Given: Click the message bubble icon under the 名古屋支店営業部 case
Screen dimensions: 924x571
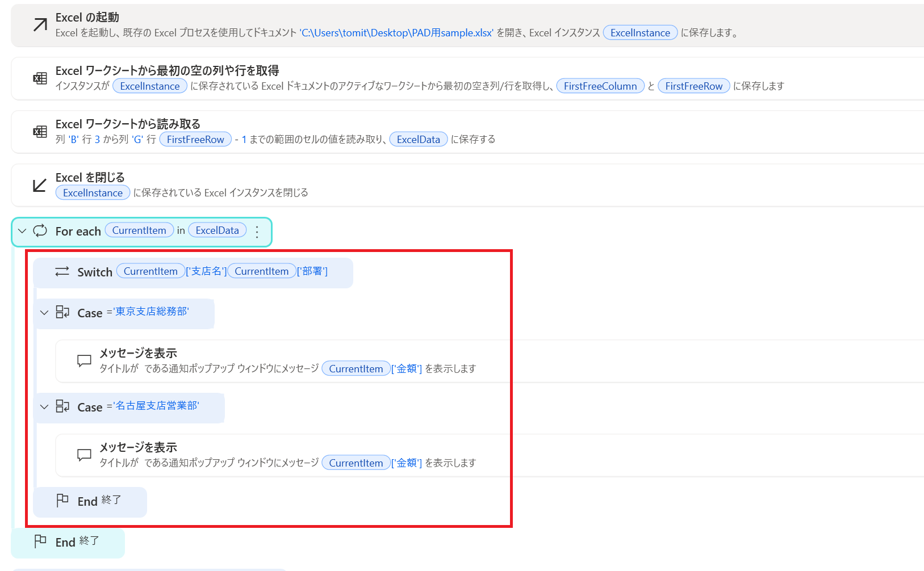Looking at the screenshot, I should pos(84,455).
